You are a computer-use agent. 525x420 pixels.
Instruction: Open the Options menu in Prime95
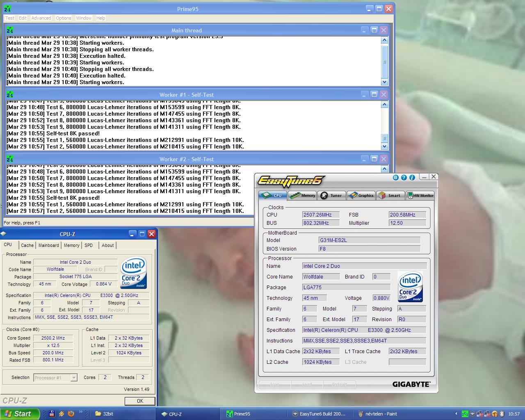click(64, 18)
